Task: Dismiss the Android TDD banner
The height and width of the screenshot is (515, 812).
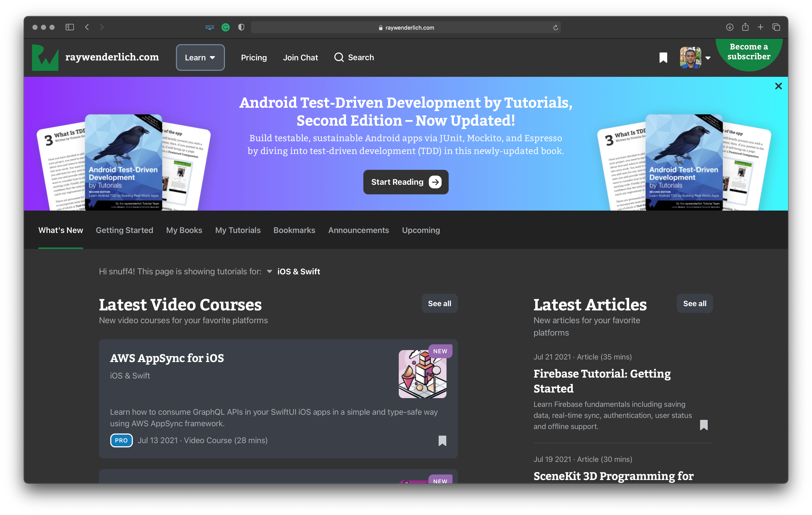Action: coord(778,86)
